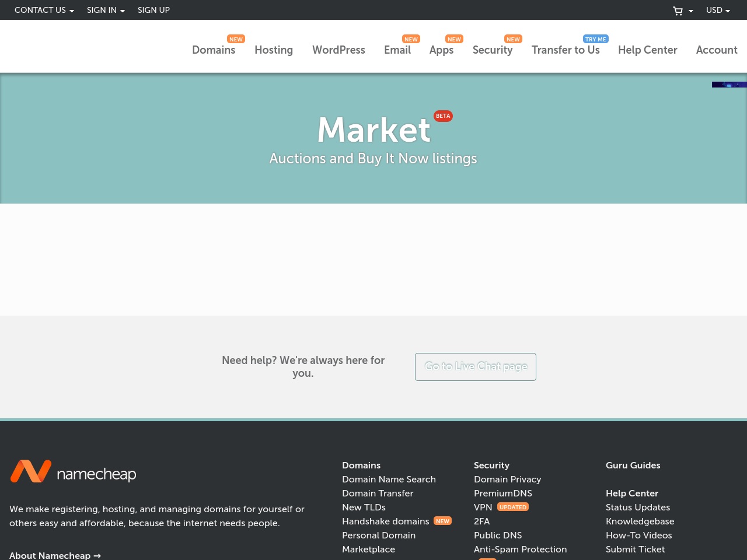Image resolution: width=747 pixels, height=560 pixels.
Task: Open the Email navigation menu
Action: point(397,50)
